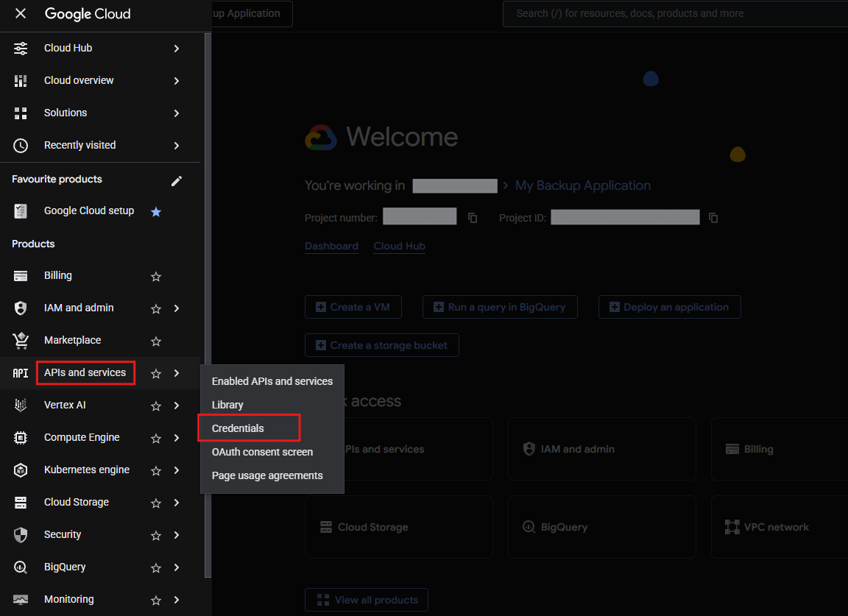The image size is (848, 616).
Task: Focus the search bar for resources and docs
Action: (x=675, y=13)
